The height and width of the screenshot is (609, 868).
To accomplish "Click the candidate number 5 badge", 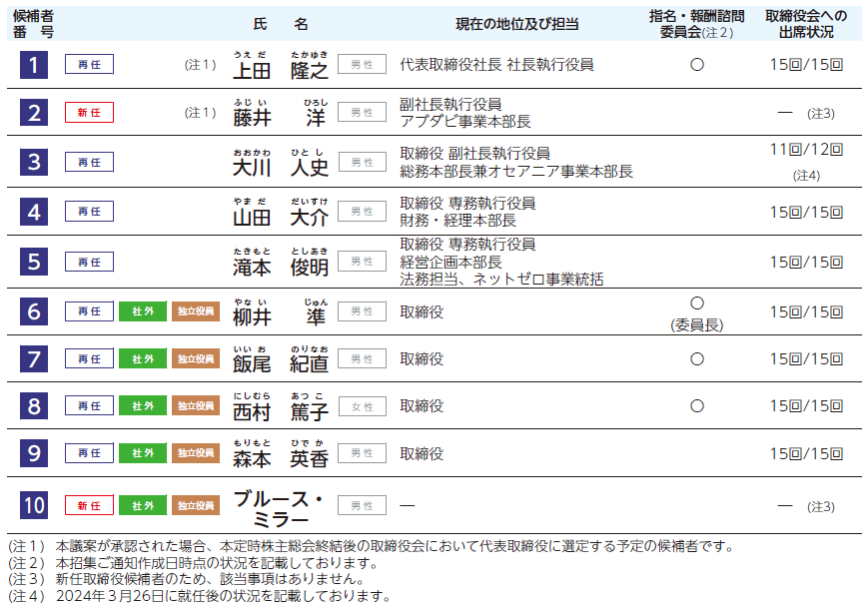I will (34, 262).
